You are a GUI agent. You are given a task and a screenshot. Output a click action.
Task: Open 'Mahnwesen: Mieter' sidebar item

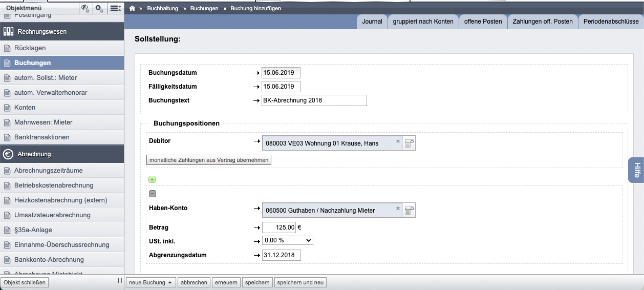pos(62,122)
